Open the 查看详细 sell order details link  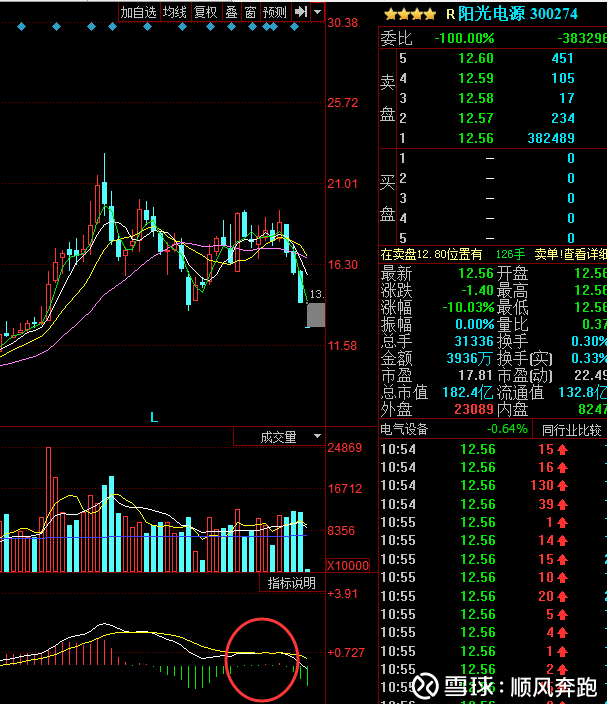point(583,255)
